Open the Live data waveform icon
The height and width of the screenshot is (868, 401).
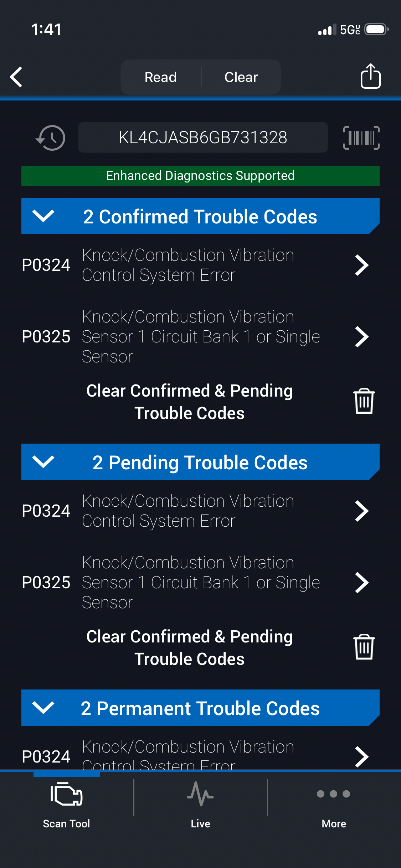pyautogui.click(x=200, y=795)
